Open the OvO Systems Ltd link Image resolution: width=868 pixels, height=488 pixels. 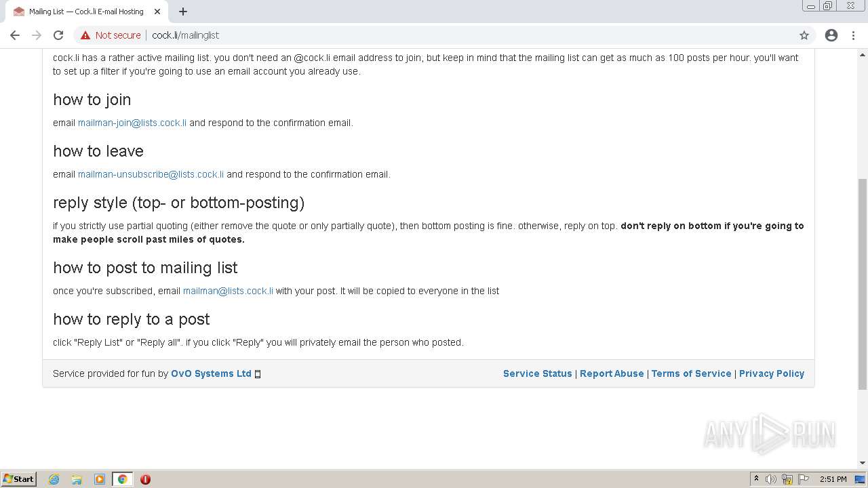pos(211,373)
